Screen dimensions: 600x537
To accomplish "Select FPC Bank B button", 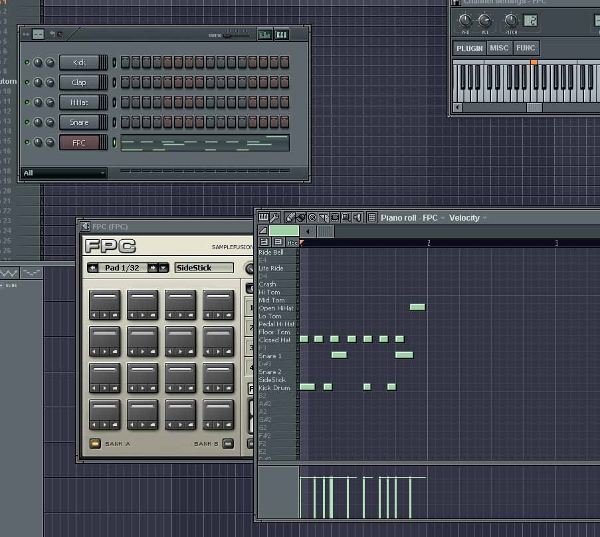I will (228, 444).
